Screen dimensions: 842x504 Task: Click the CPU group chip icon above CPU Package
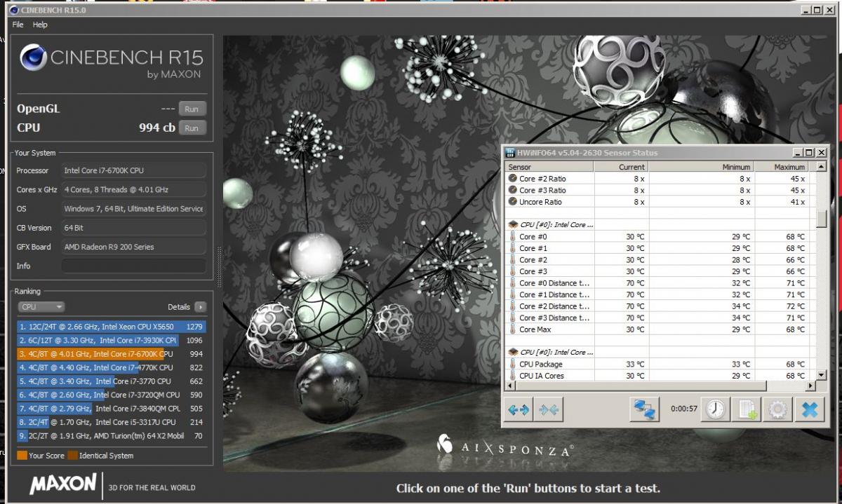pos(512,353)
